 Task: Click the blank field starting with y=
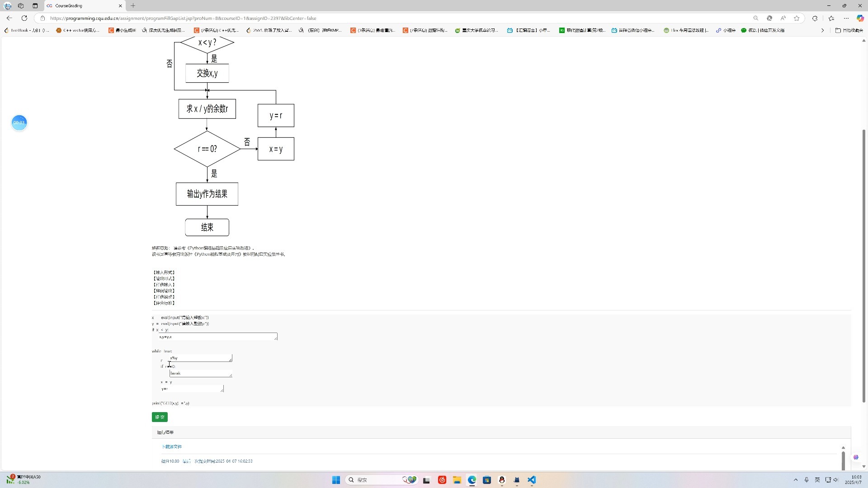pyautogui.click(x=192, y=389)
